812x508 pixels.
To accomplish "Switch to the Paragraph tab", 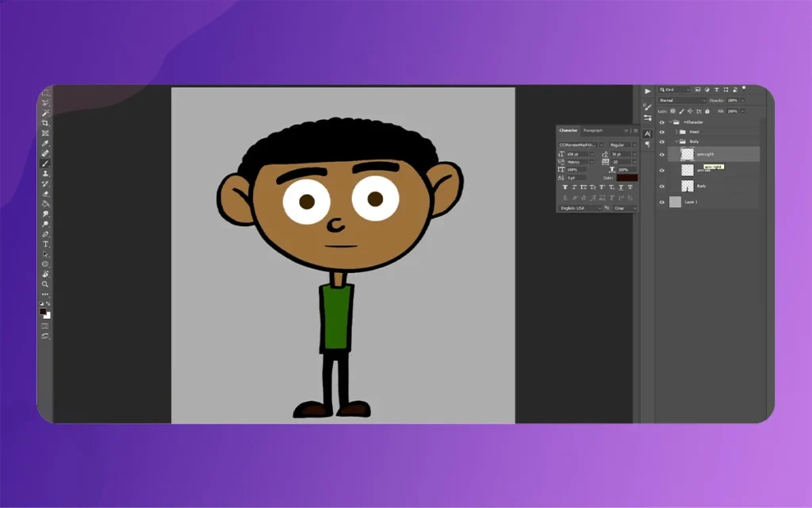I will coord(593,130).
